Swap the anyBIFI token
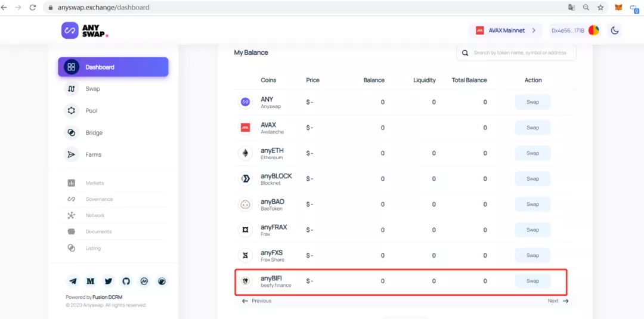644x319 pixels. pos(532,281)
